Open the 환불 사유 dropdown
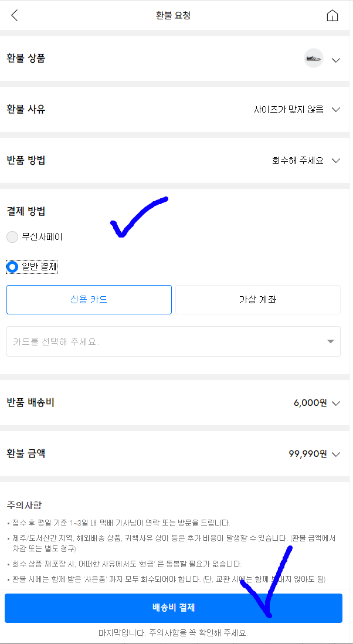The width and height of the screenshot is (353, 644). tap(336, 109)
